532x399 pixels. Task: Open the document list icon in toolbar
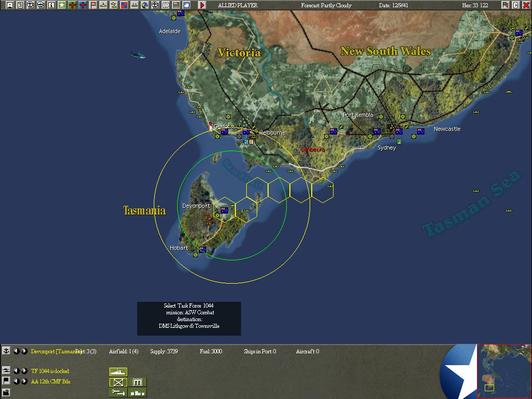point(20,5)
